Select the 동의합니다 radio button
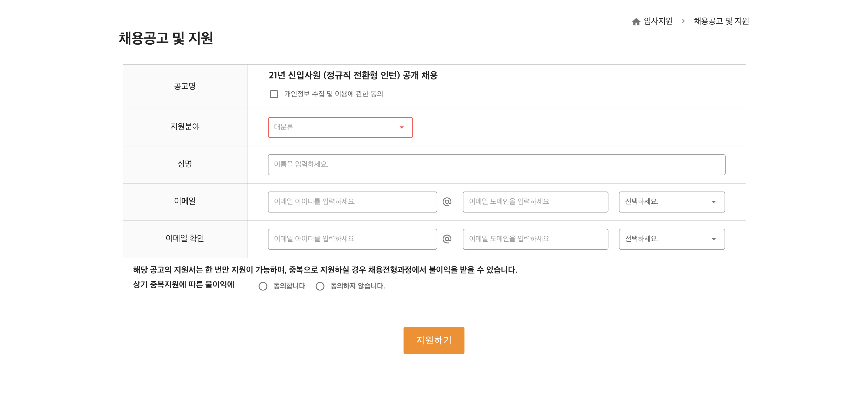The width and height of the screenshot is (868, 414). pos(263,286)
